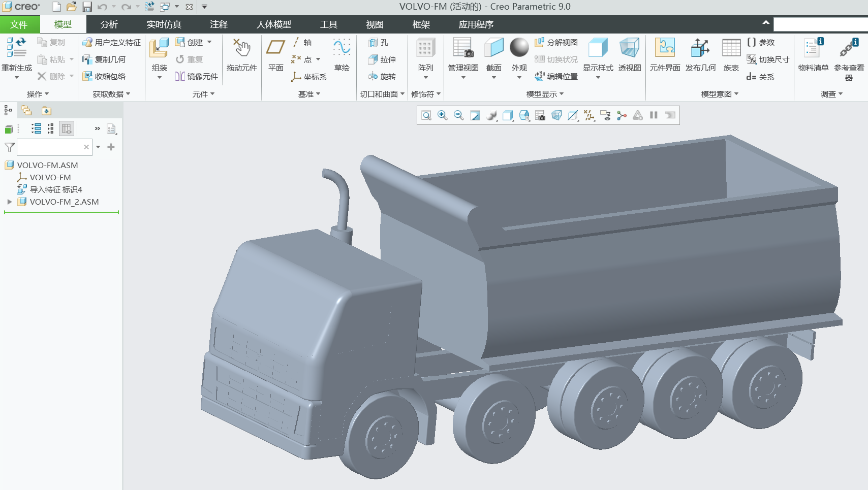The width and height of the screenshot is (868, 490).
Task: Toggle the tree columns display button
Action: click(x=67, y=129)
